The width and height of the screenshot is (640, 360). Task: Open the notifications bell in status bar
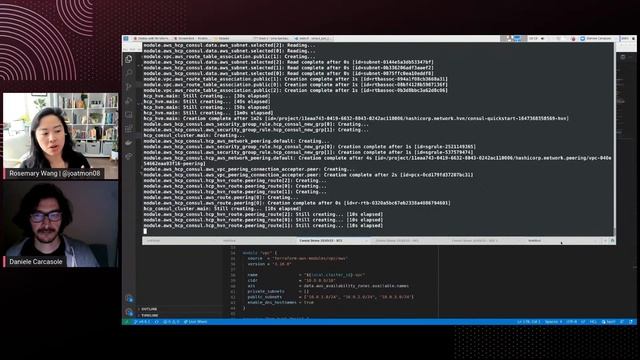[x=631, y=322]
